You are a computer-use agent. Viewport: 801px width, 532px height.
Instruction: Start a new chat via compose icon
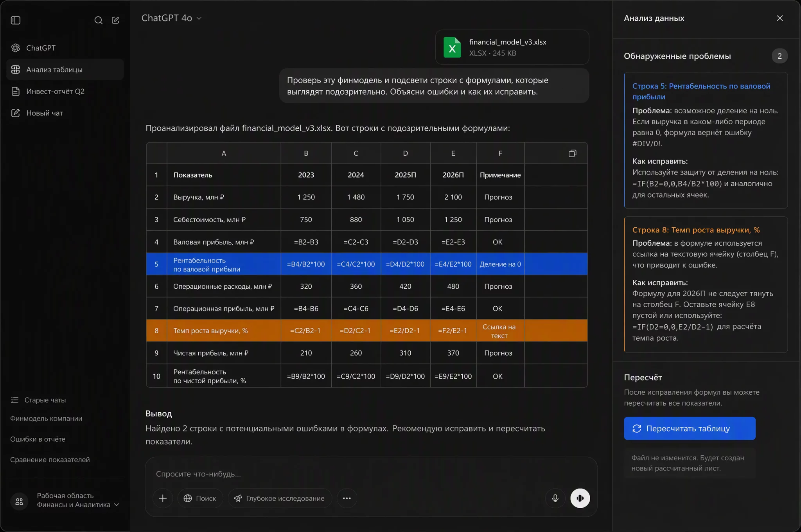click(115, 20)
